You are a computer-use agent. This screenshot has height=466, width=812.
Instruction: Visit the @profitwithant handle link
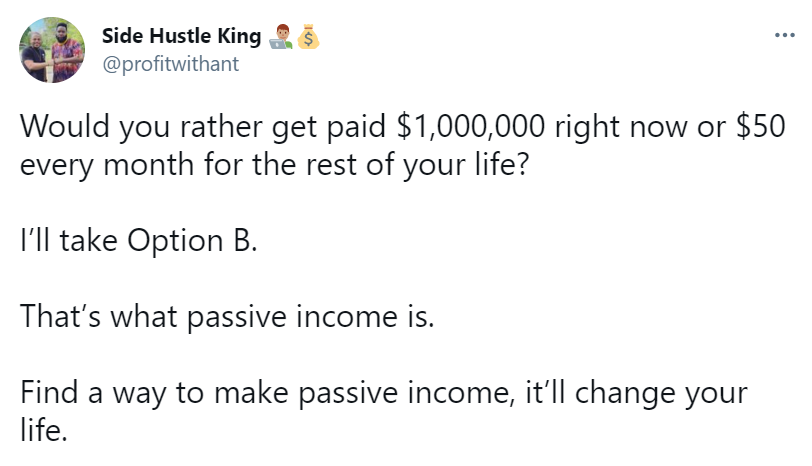[x=170, y=64]
